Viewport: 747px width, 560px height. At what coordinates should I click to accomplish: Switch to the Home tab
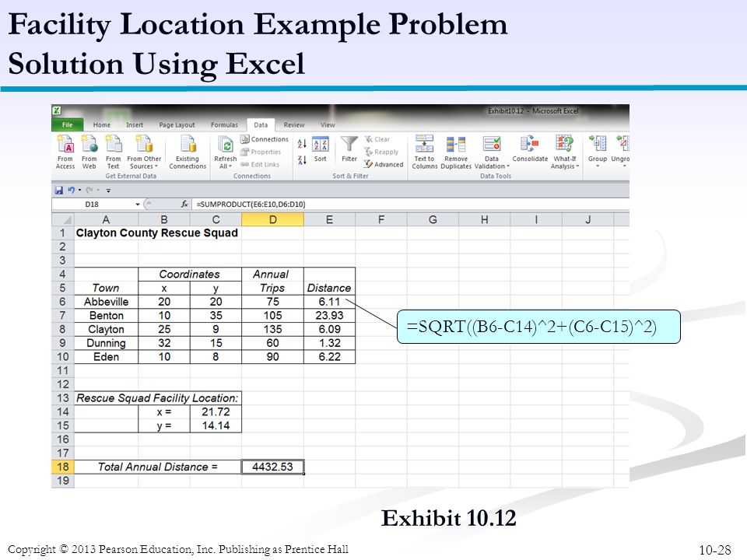[x=101, y=124]
